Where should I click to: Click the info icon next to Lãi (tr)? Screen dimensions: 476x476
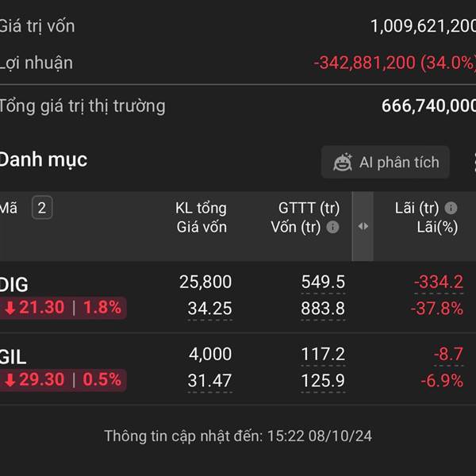(451, 208)
